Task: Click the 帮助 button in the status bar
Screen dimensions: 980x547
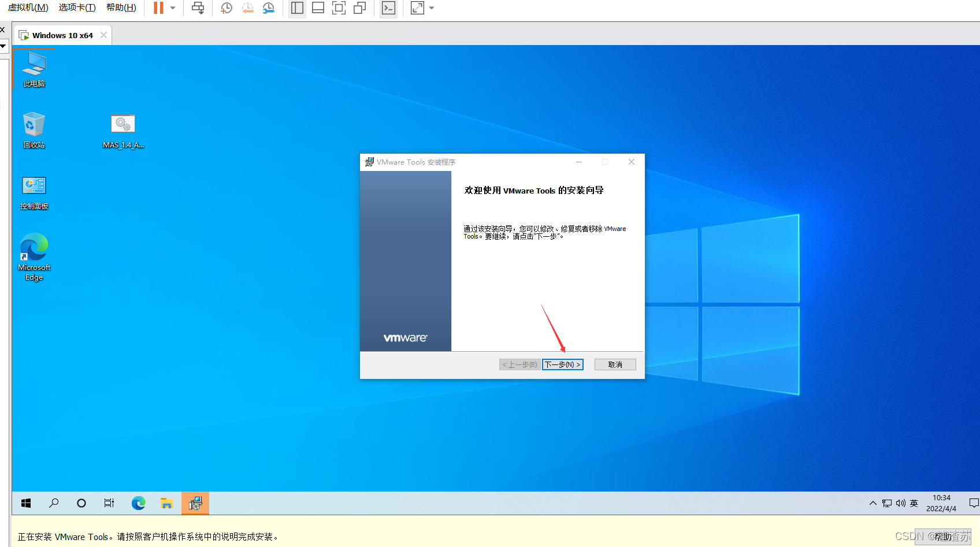Action: (943, 537)
